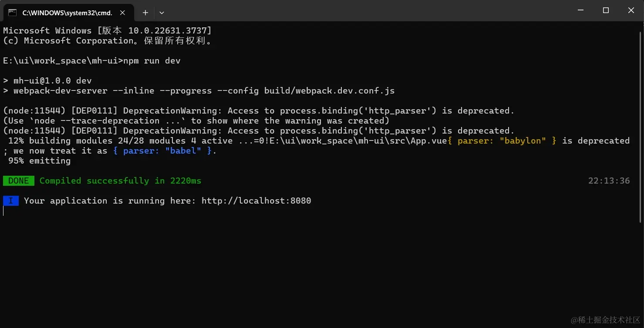This screenshot has width=644, height=328.
Task: Minimize the terminal window
Action: point(580,10)
